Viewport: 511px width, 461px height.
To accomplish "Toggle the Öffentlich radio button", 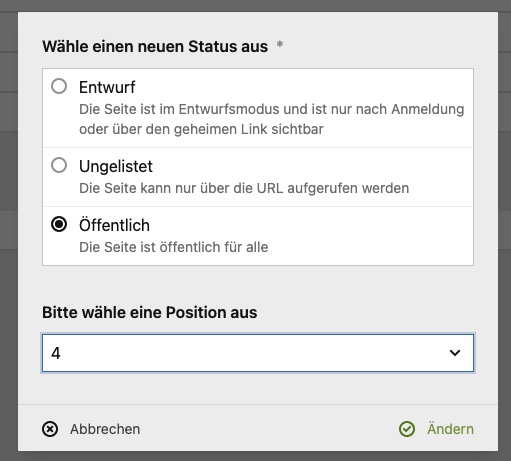I will 59,224.
